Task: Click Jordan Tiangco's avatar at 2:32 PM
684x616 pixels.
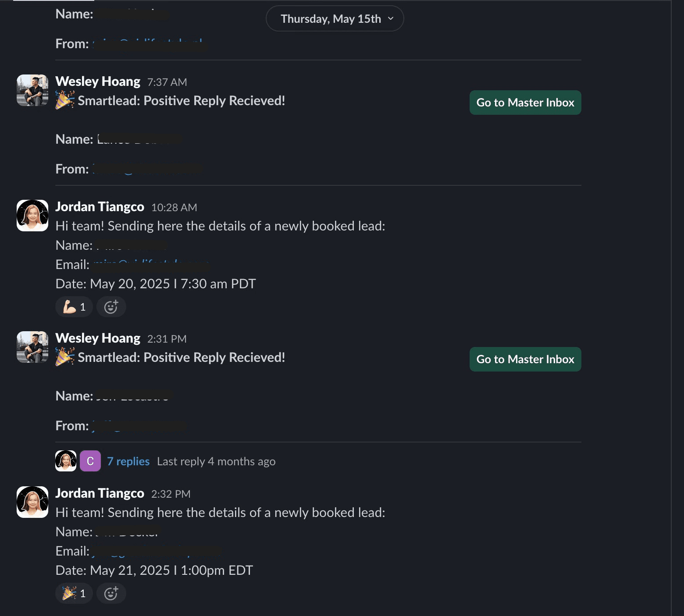Action: [32, 502]
